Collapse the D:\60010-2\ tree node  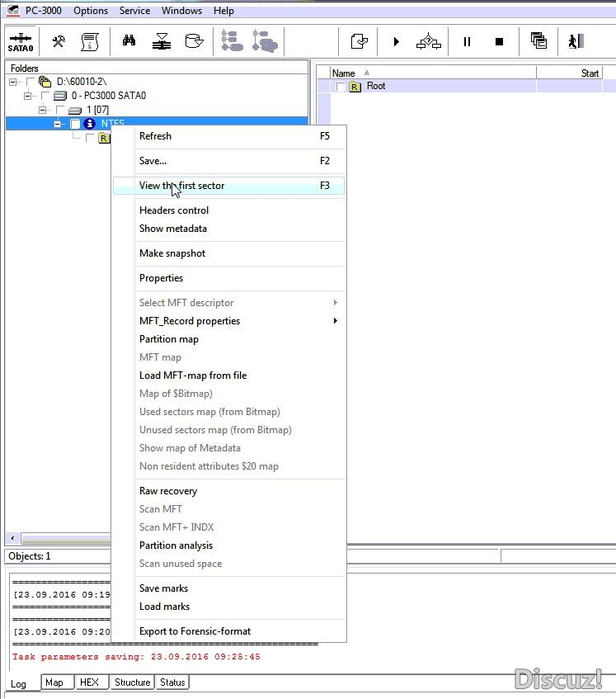(13, 82)
